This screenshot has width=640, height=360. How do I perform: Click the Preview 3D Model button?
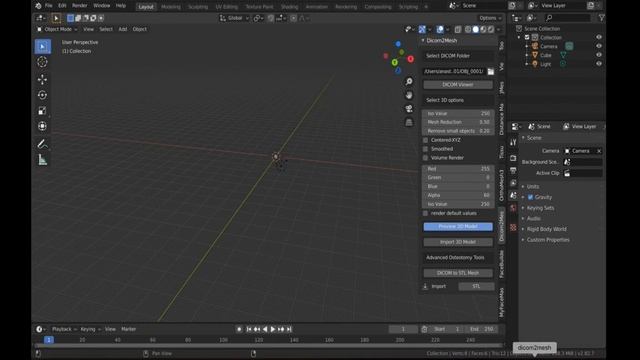[458, 227]
